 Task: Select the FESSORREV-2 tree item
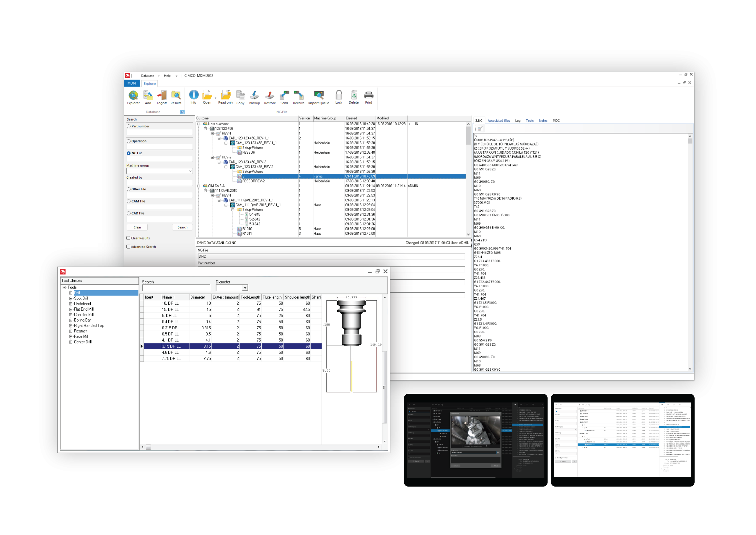click(x=254, y=181)
